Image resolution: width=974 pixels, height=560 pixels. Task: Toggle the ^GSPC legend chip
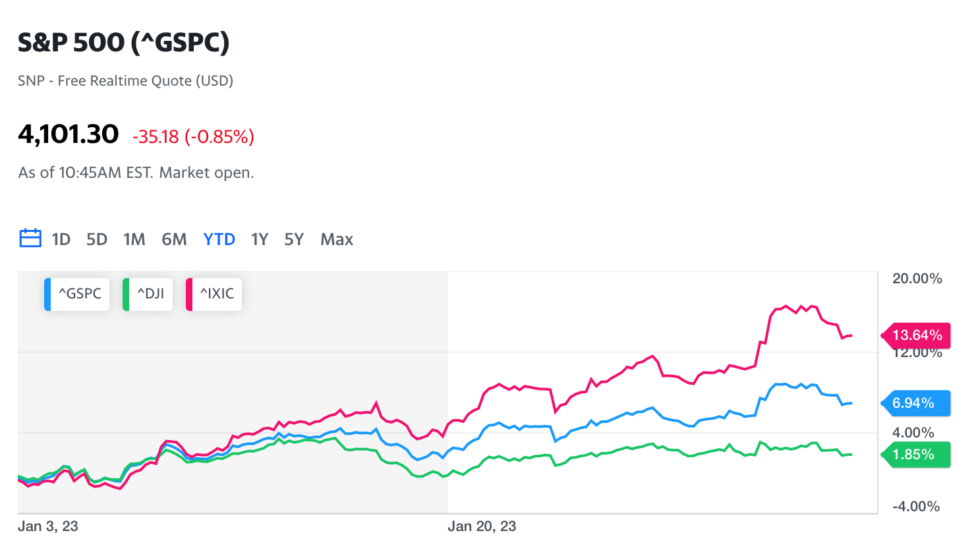(x=77, y=294)
